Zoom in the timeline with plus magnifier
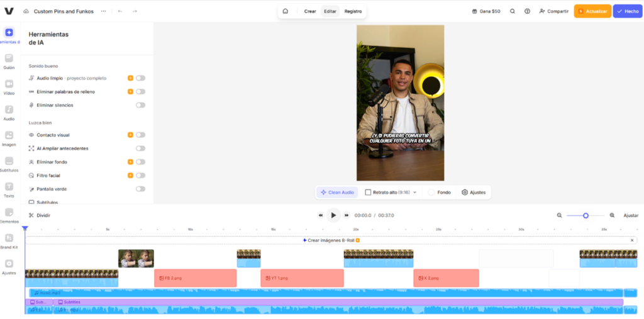Viewport: 644px width, 319px height. coord(612,215)
